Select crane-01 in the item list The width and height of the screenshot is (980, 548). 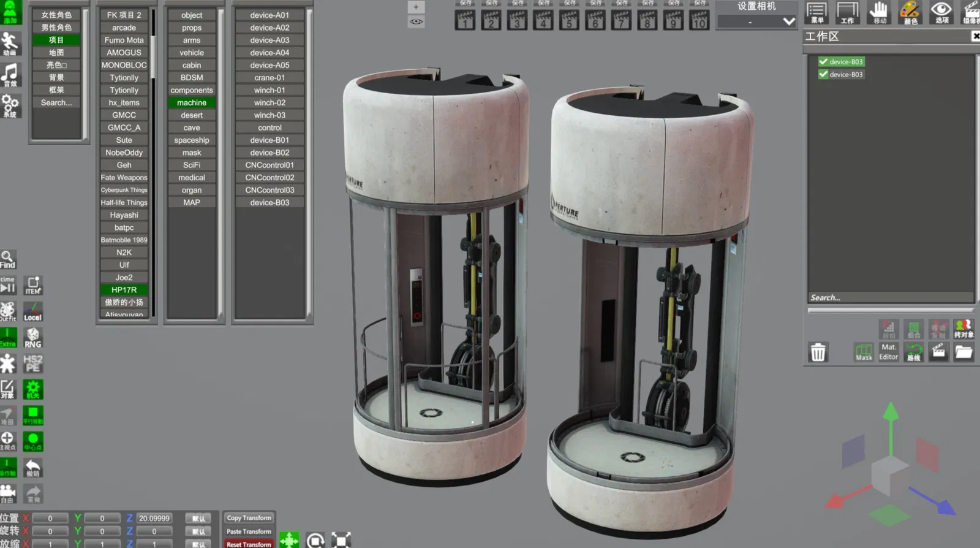point(270,77)
